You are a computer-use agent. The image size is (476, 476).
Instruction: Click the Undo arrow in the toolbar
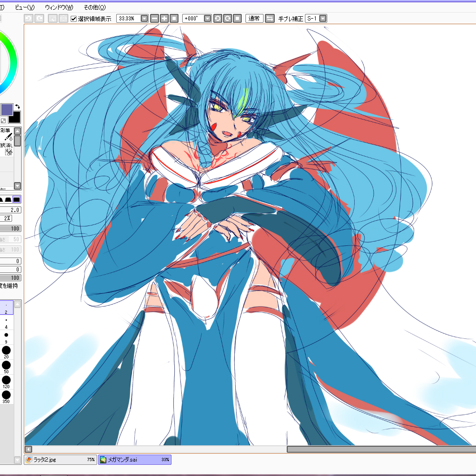point(28,19)
